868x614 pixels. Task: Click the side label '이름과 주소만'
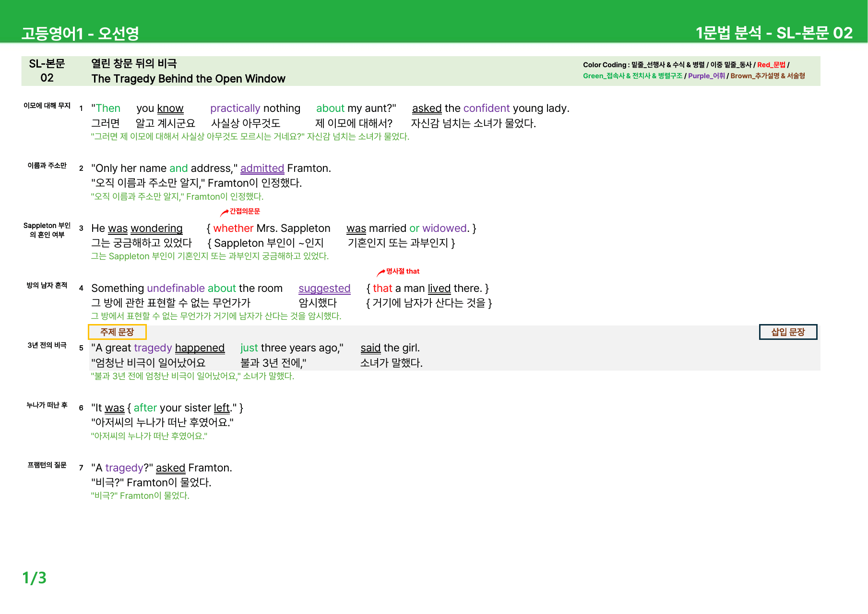click(x=47, y=166)
